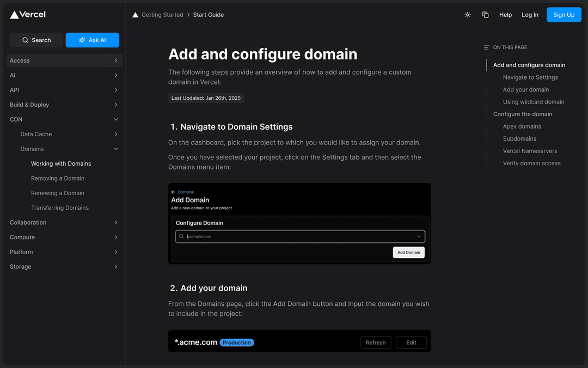This screenshot has width=588, height=368.
Task: Open Renewing a Domain page
Action: click(x=58, y=193)
